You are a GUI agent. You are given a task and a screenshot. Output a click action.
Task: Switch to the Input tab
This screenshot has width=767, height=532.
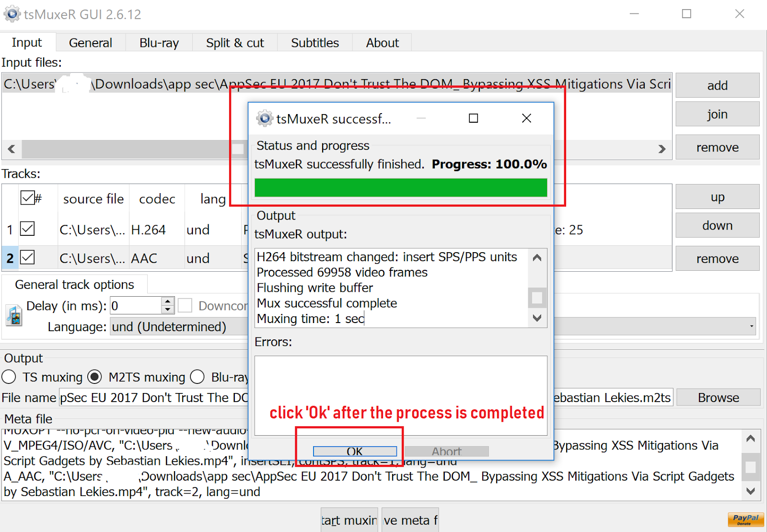[x=27, y=42]
